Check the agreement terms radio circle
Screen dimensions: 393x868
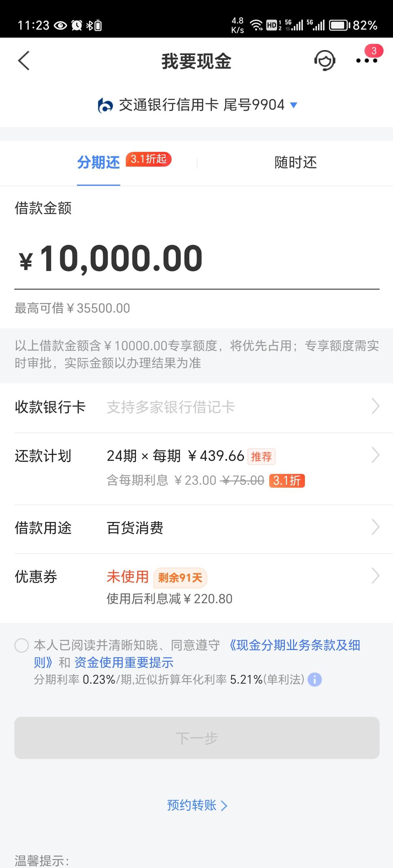[x=22, y=646]
